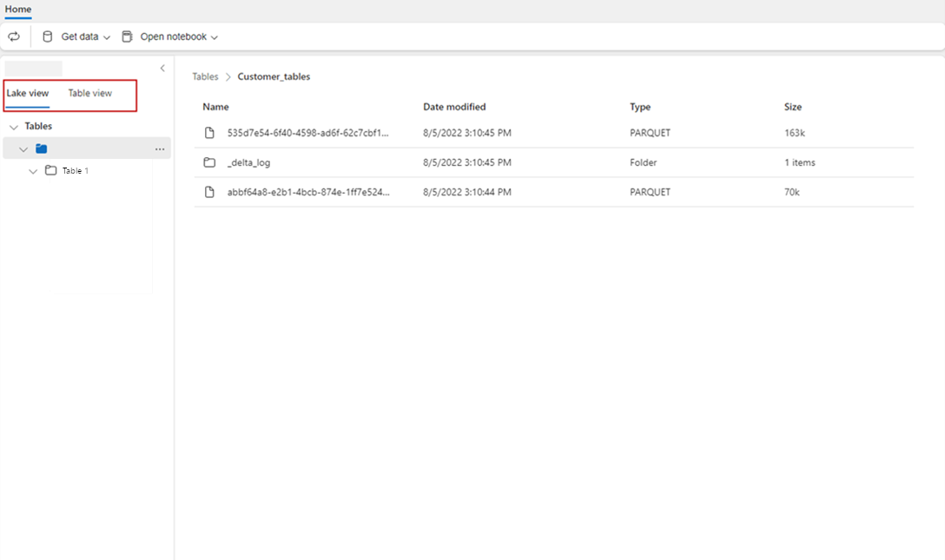
Task: Collapse the Table 1 tree node
Action: click(x=33, y=170)
